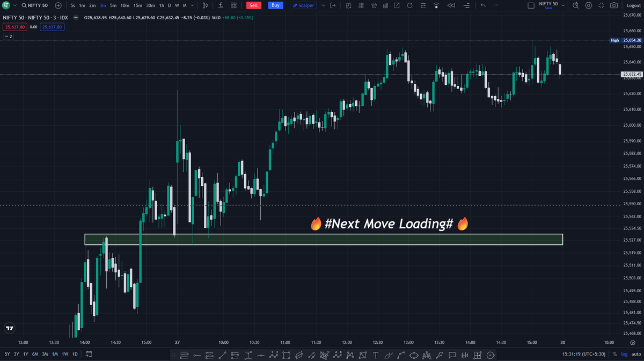
Task: Start bar replay with the rewind icon
Action: pyautogui.click(x=451, y=5)
